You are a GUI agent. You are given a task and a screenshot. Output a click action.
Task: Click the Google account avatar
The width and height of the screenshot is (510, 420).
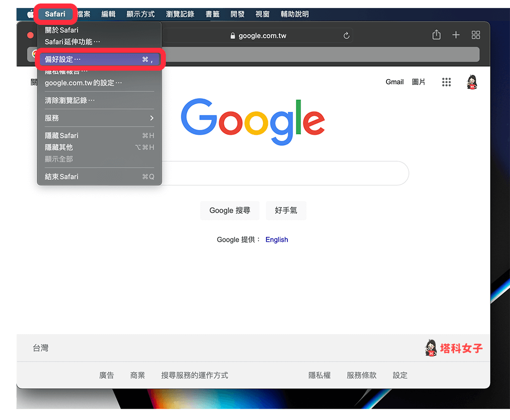472,82
